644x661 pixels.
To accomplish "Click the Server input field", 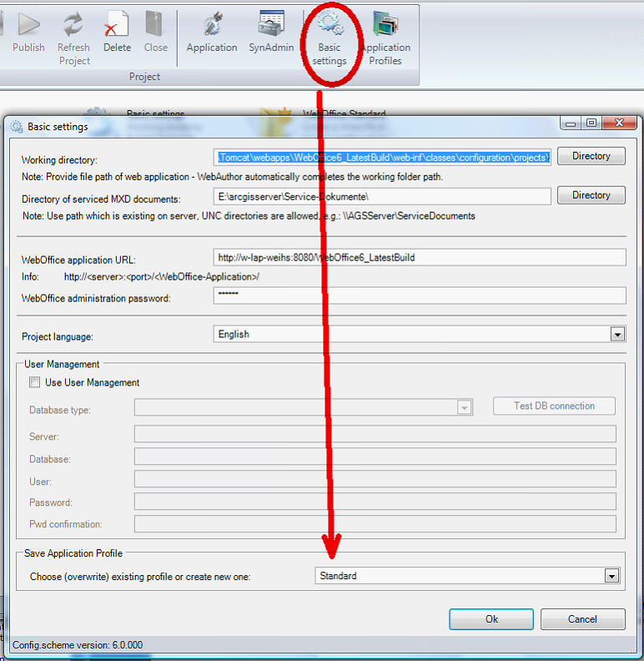I will 375,434.
